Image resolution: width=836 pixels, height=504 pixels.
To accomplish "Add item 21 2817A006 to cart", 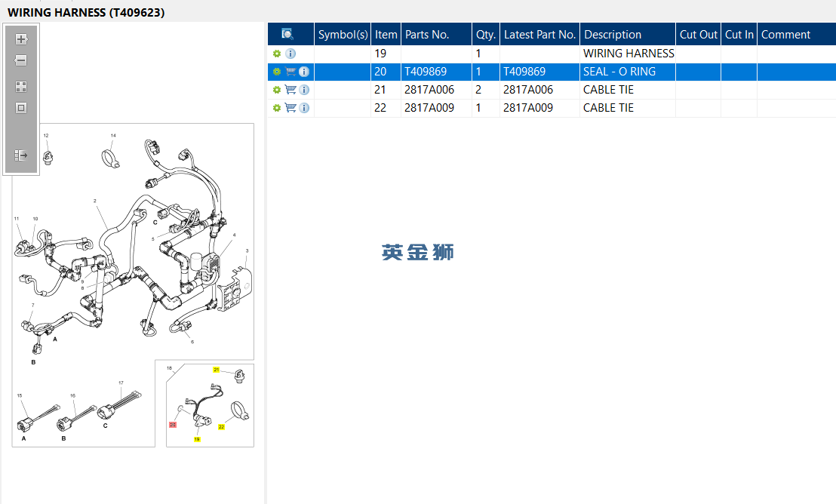I will 290,90.
